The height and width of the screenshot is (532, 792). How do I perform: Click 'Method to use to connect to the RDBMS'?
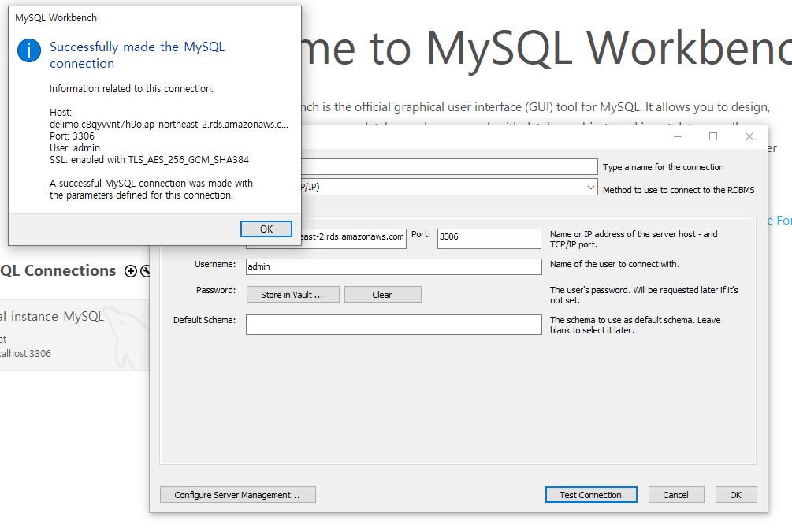(679, 190)
